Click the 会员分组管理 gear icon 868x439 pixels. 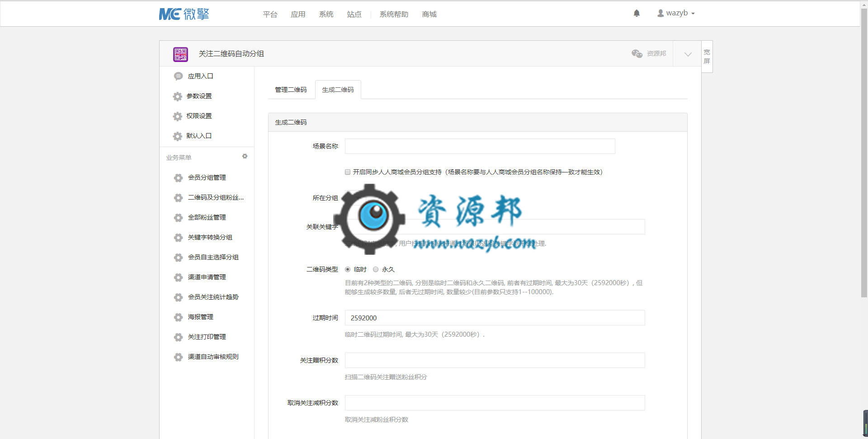178,177
